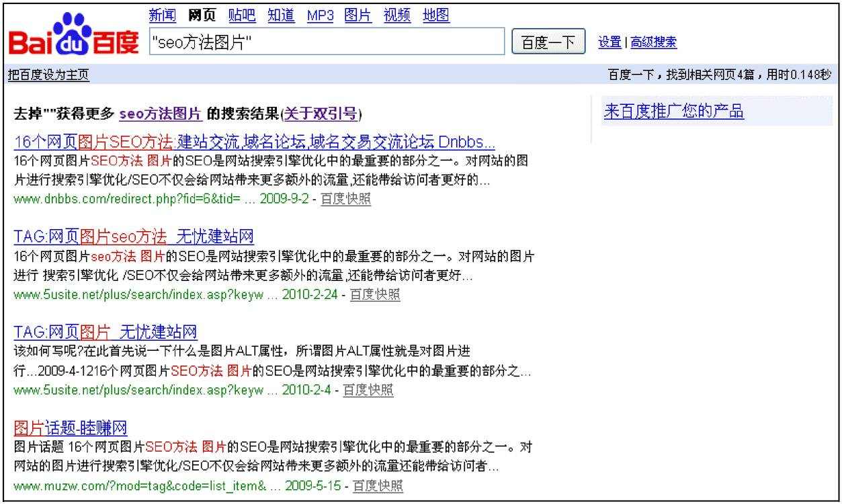This screenshot has height=504, width=842.
Task: Open 百度快照 for the 2010-2-24 result
Action: click(x=375, y=295)
